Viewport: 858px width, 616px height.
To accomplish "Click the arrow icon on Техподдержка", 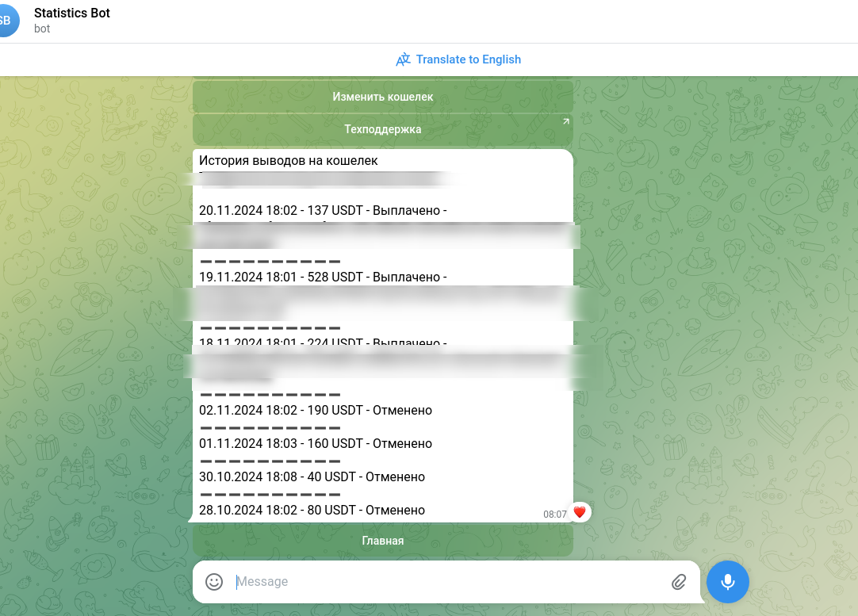I will click(565, 122).
